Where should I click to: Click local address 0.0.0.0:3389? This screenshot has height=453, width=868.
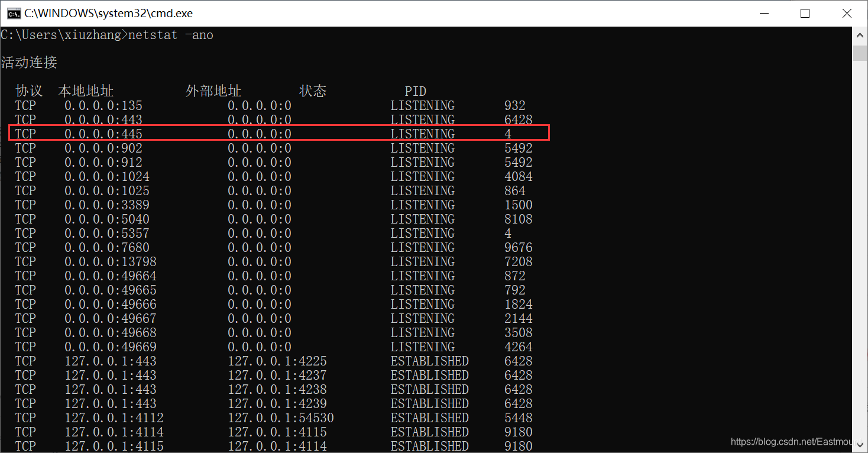point(107,205)
